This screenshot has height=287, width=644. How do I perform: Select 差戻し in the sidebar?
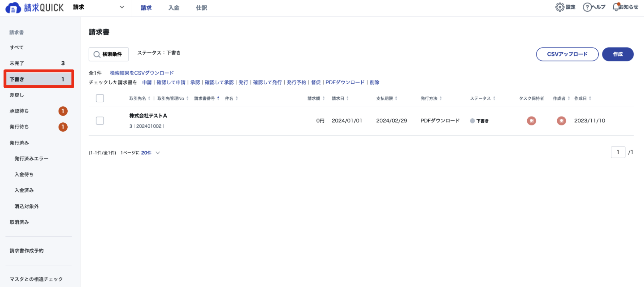(17, 95)
